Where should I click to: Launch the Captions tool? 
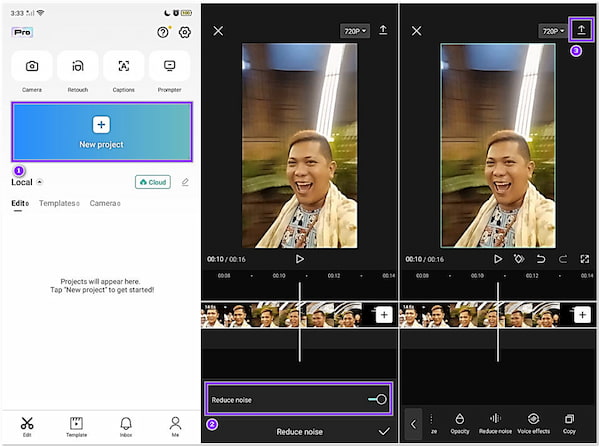(123, 67)
